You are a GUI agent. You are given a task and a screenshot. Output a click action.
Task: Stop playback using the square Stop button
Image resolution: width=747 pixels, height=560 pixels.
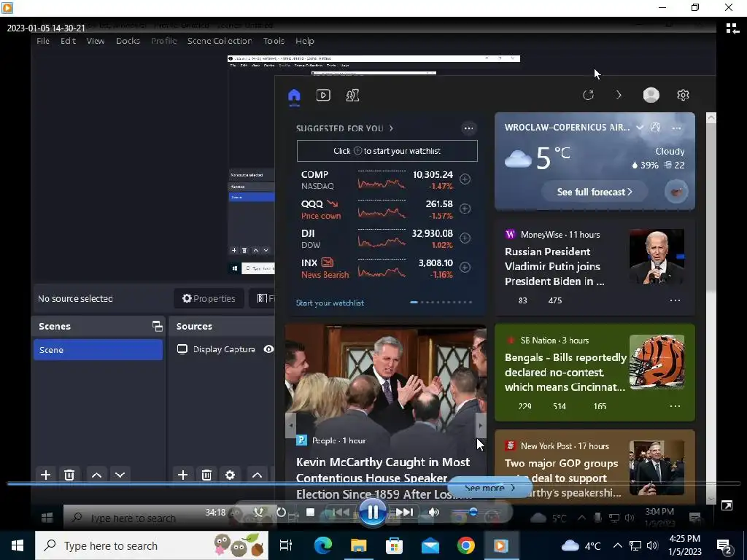point(310,513)
